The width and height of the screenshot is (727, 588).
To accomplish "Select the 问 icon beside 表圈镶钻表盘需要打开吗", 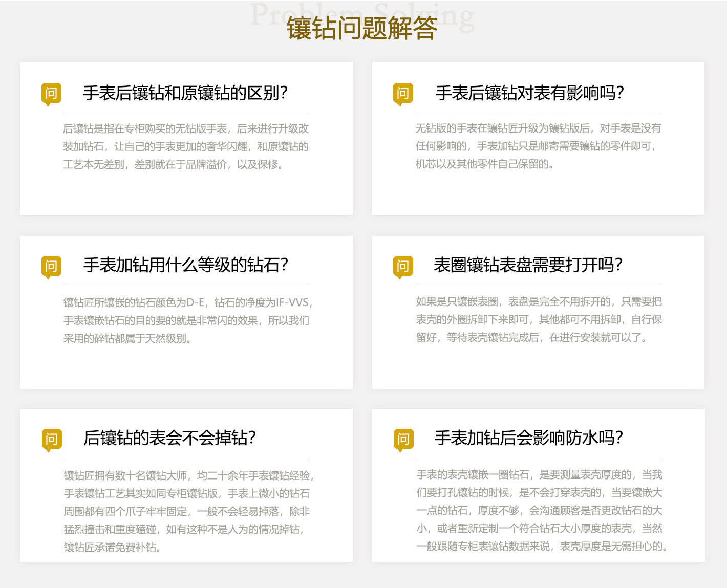I will point(403,267).
